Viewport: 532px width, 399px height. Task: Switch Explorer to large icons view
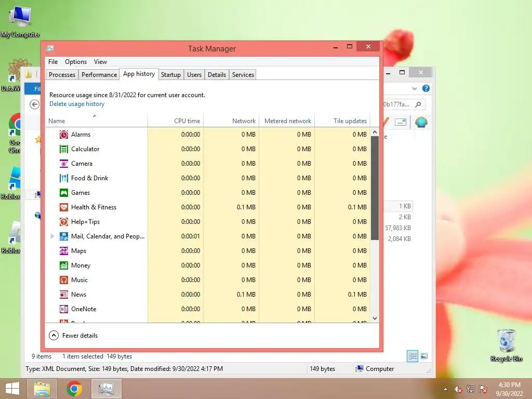click(424, 356)
